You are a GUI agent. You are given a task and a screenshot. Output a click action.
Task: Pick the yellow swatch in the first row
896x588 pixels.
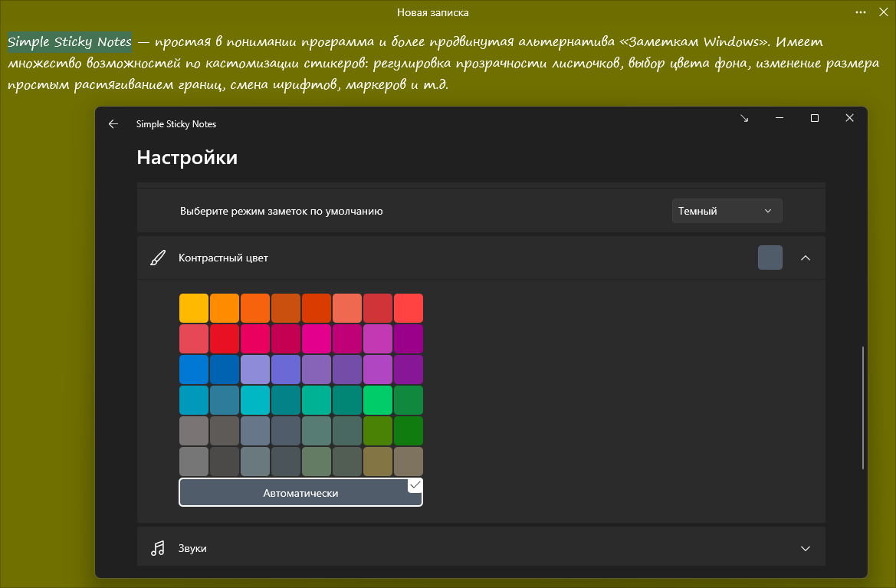[194, 308]
